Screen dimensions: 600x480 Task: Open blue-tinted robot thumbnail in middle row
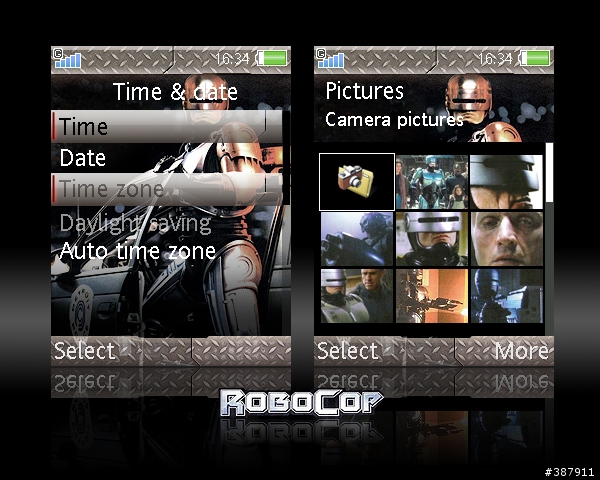[357, 239]
